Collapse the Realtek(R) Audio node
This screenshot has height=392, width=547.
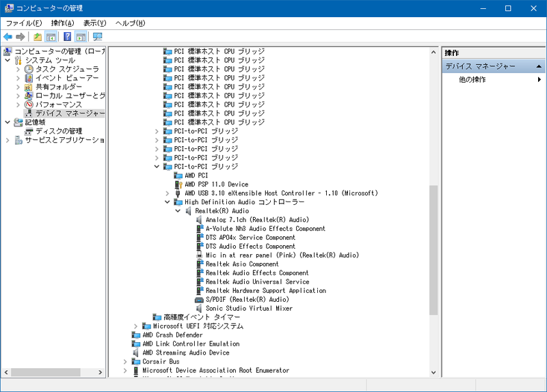pos(178,211)
